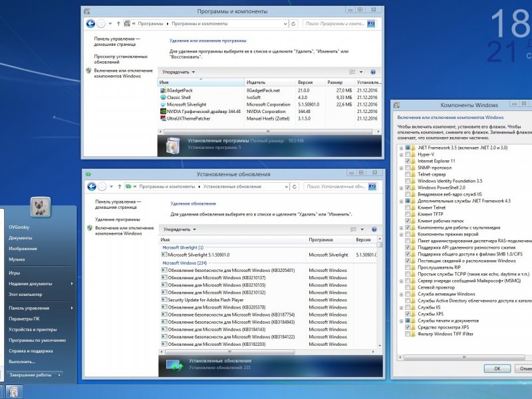The width and height of the screenshot is (532, 399).
Task: Expand the SNMP-протокол component node
Action: click(x=402, y=168)
